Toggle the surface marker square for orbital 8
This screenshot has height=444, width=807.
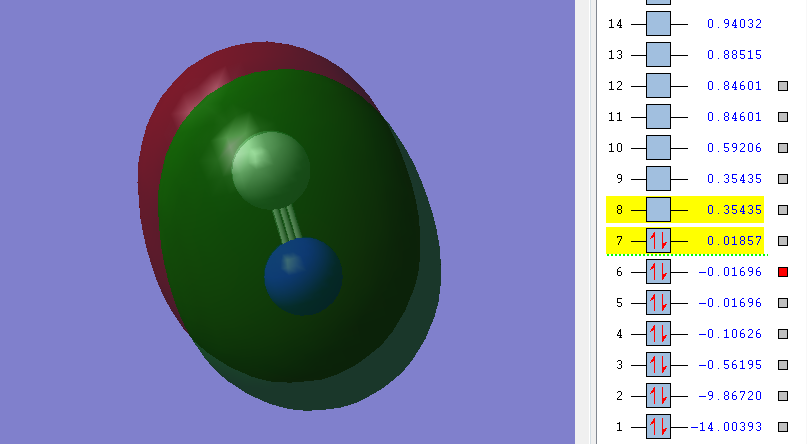(783, 210)
